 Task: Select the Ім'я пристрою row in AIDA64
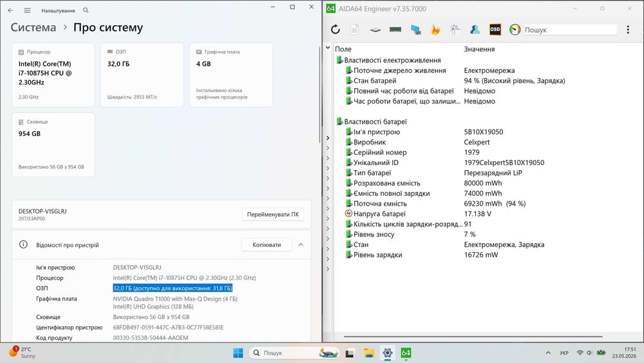coord(424,132)
